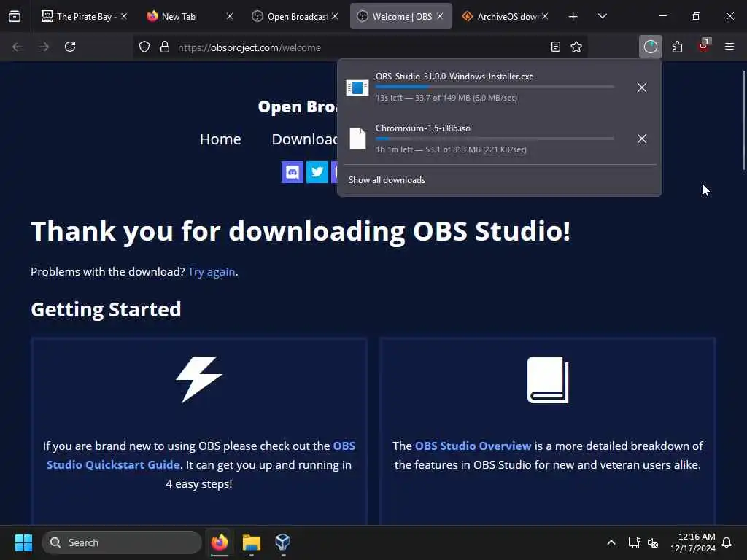Image resolution: width=747 pixels, height=560 pixels.
Task: Open the extensions puzzle icon
Action: point(677,47)
